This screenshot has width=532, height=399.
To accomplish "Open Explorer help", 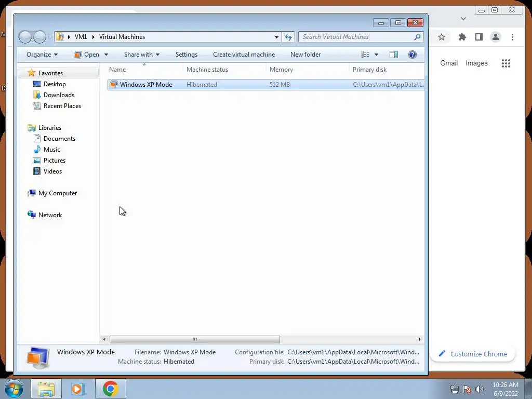I will point(412,55).
